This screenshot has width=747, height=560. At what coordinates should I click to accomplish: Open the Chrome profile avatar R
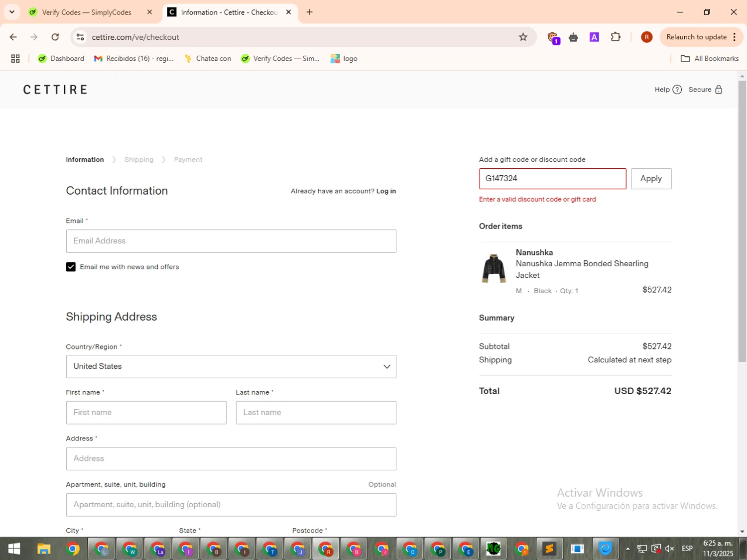pos(646,37)
